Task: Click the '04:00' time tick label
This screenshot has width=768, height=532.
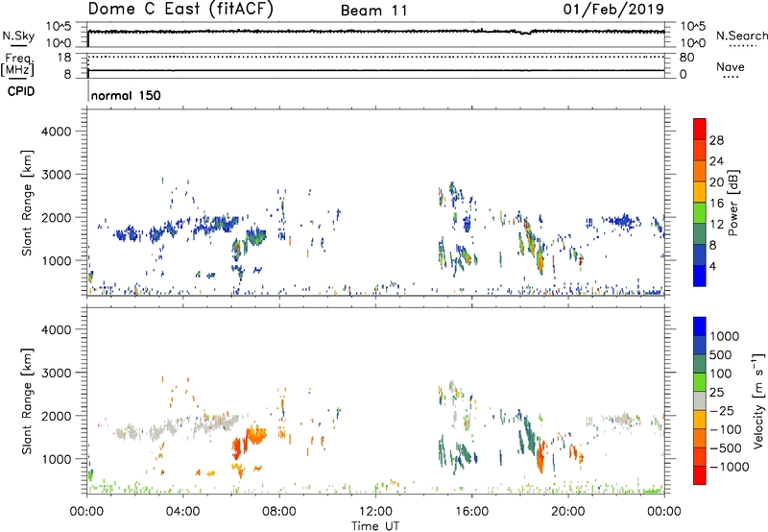Action: (182, 512)
